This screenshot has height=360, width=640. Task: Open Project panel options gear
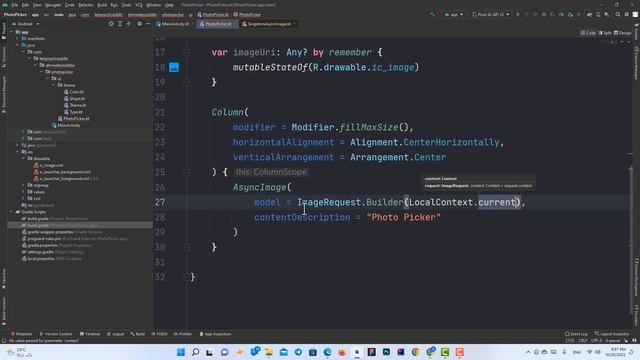[140, 24]
